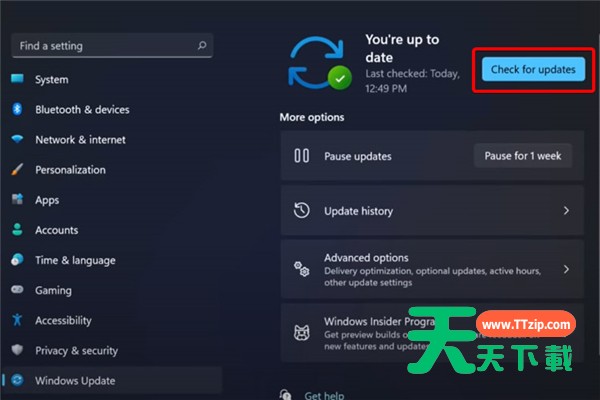Viewport: 600px width, 400px height.
Task: Click the Last checked time text
Action: 412,81
